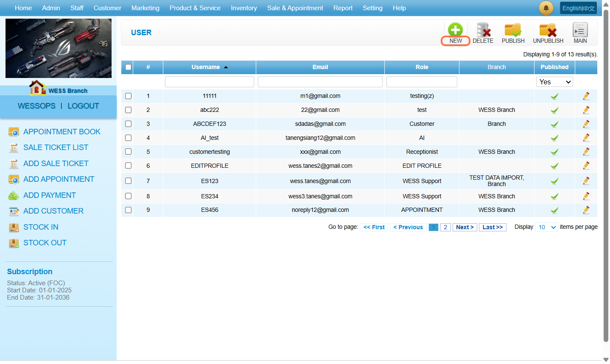
Task: Open the Marketing menu
Action: click(x=146, y=8)
